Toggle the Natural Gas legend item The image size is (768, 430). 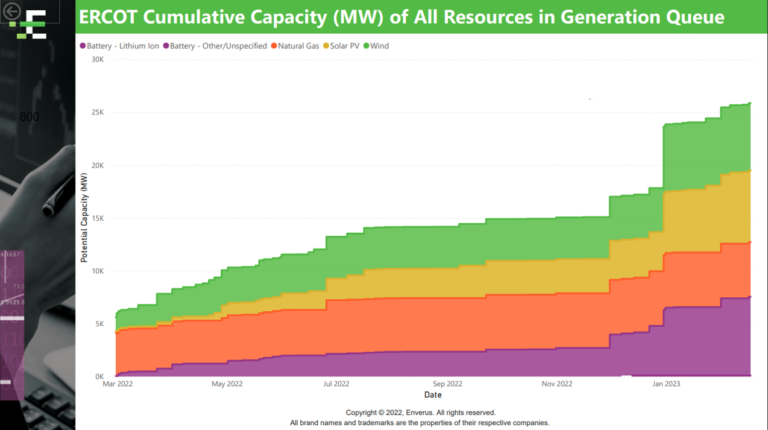[295, 46]
